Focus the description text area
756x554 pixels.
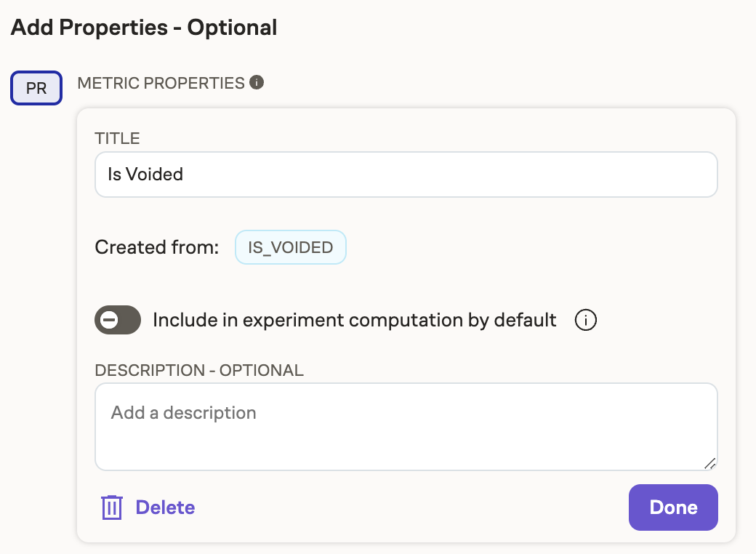click(x=405, y=426)
